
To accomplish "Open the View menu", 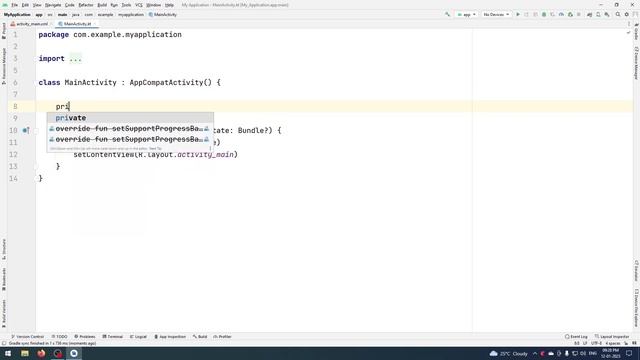I will 37,5.
